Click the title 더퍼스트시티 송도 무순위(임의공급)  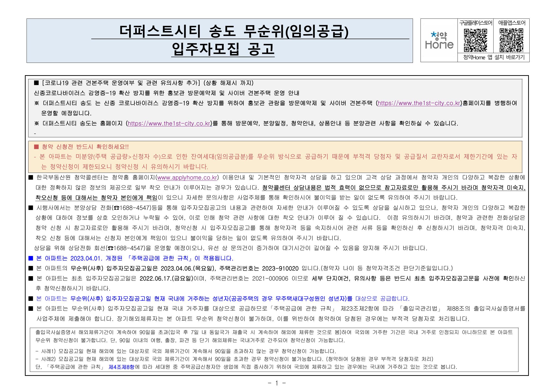[234, 31]
